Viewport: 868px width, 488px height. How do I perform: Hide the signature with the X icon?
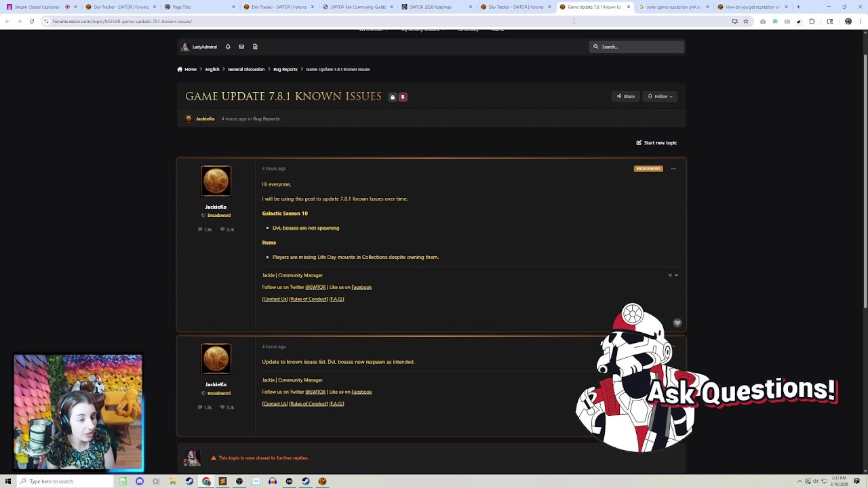pyautogui.click(x=670, y=275)
